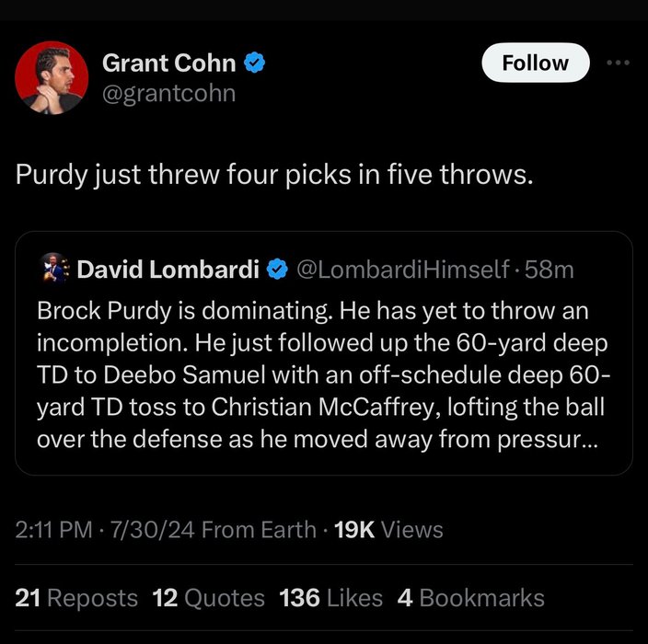Viewport: 648px width, 644px height.
Task: Open David Lombardi's small avatar
Action: (x=57, y=269)
